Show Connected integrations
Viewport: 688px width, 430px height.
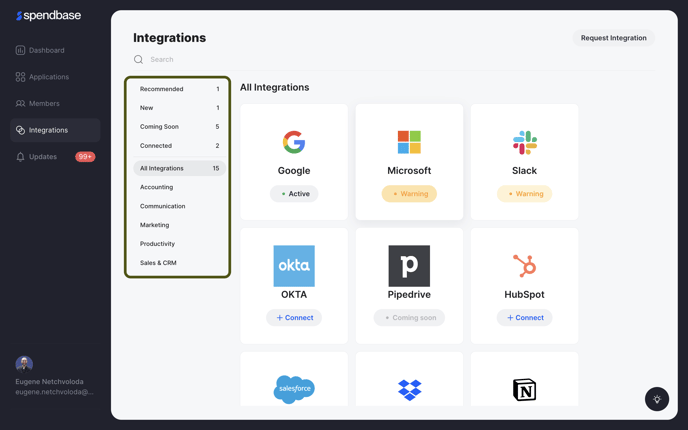pyautogui.click(x=179, y=145)
